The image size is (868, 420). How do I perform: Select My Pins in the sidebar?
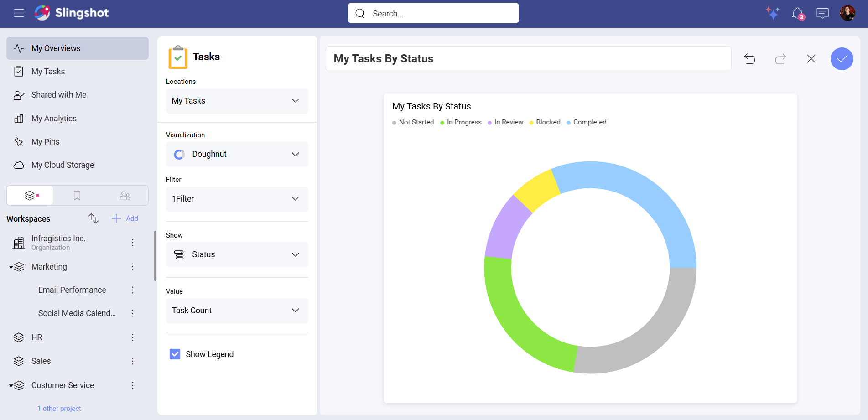[x=45, y=141]
